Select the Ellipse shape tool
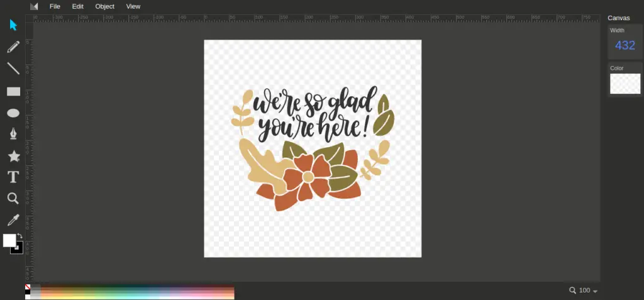This screenshot has width=644, height=300. pos(13,113)
